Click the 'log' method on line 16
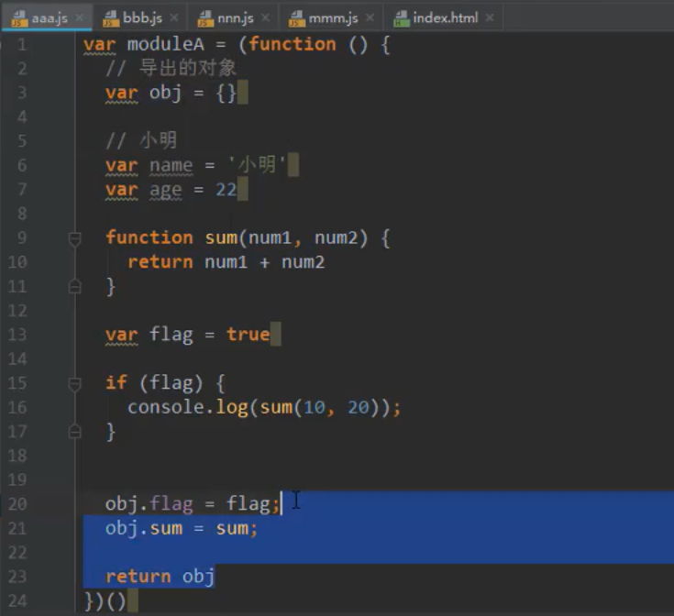The width and height of the screenshot is (674, 616). coord(232,408)
